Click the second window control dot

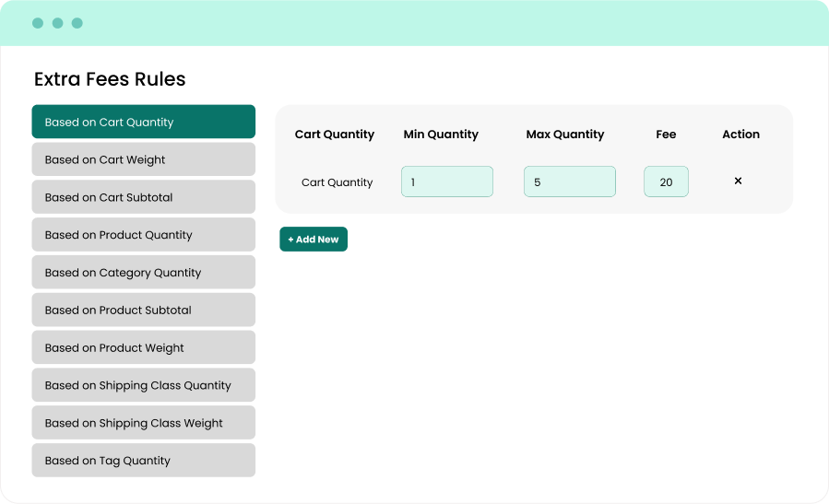pyautogui.click(x=57, y=23)
